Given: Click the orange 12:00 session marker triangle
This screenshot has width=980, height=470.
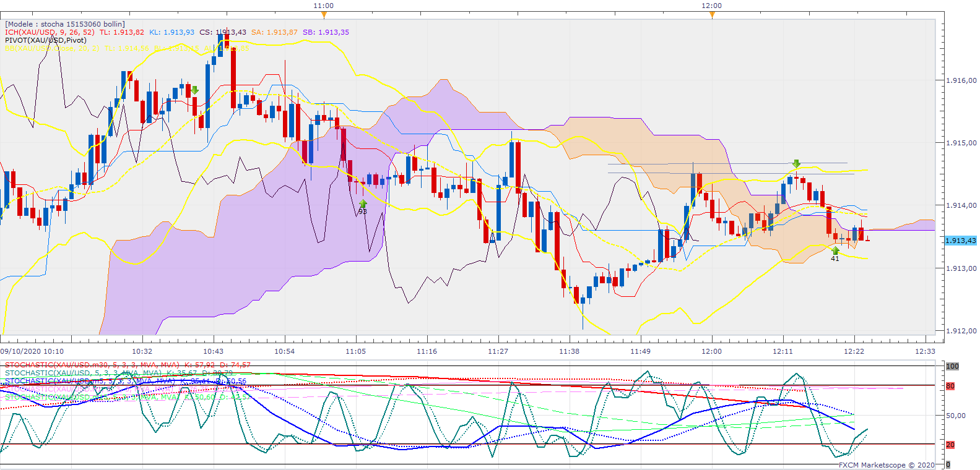Looking at the screenshot, I should click(x=711, y=15).
